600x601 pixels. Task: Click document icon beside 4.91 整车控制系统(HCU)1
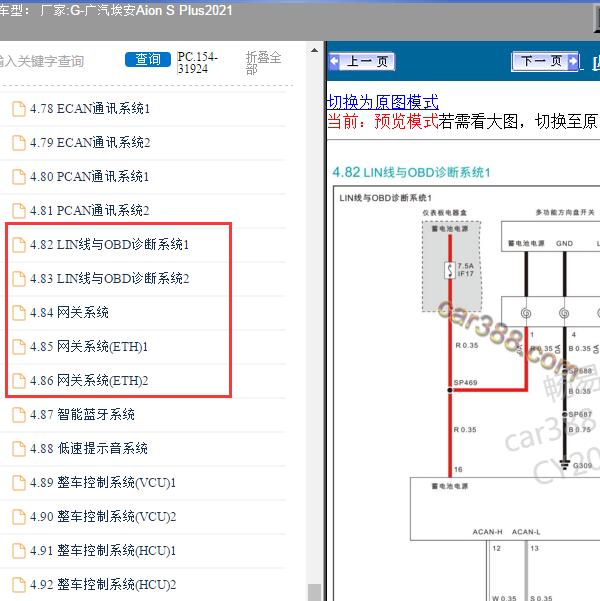tap(18, 550)
